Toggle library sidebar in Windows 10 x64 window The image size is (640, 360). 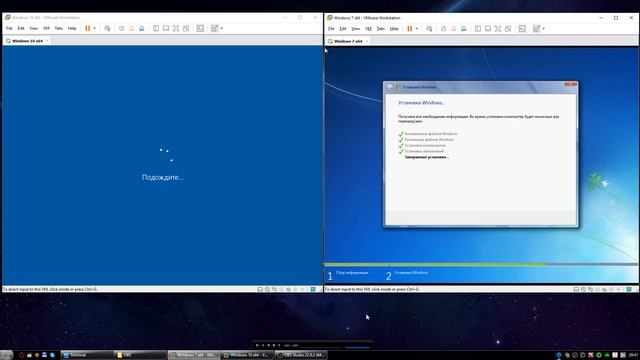tap(156, 29)
